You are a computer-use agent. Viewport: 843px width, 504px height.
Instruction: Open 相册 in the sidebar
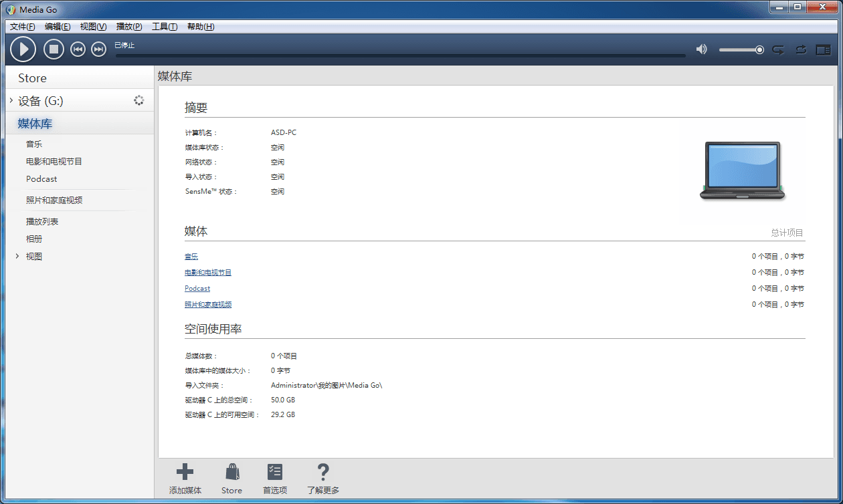tap(34, 239)
